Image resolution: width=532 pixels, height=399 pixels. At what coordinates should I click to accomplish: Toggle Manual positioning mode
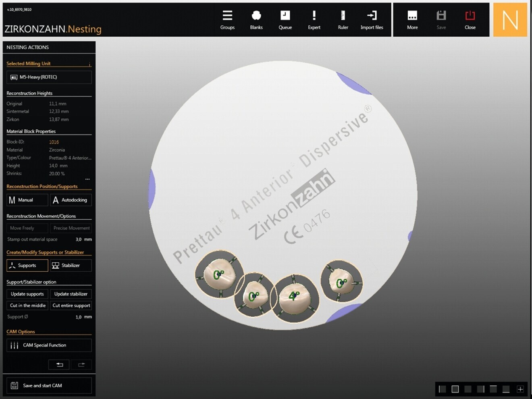pyautogui.click(x=27, y=200)
